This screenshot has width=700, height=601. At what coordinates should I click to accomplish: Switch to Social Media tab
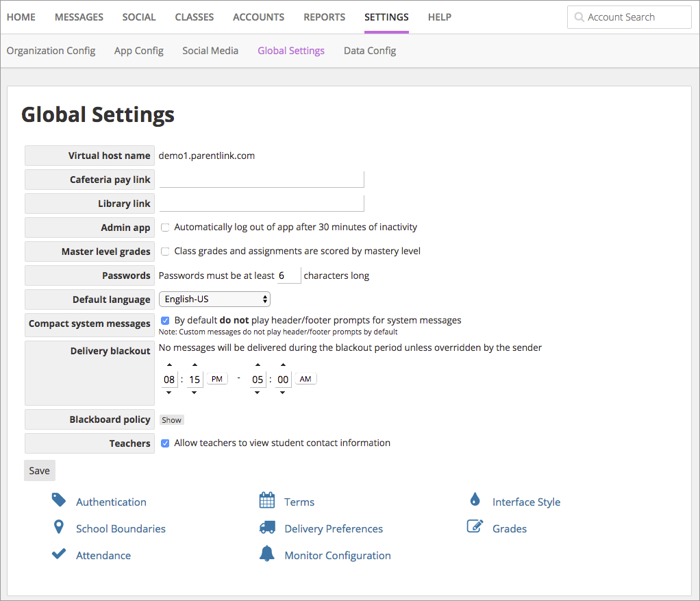click(210, 51)
